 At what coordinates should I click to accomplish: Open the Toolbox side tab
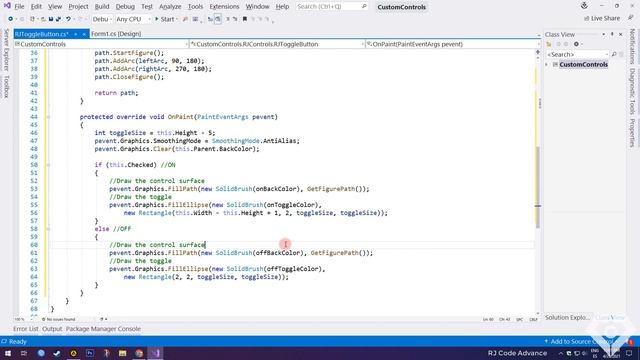click(6, 87)
